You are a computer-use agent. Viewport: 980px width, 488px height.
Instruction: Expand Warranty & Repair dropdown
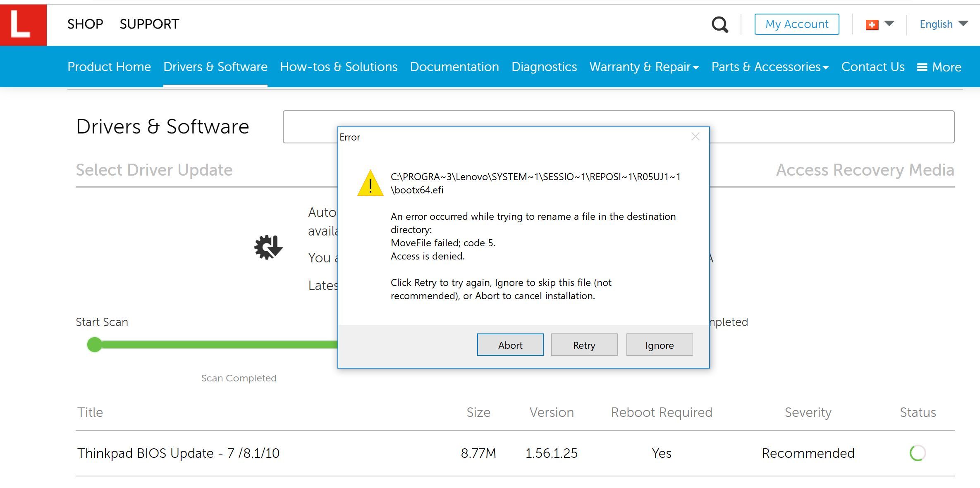coord(644,67)
